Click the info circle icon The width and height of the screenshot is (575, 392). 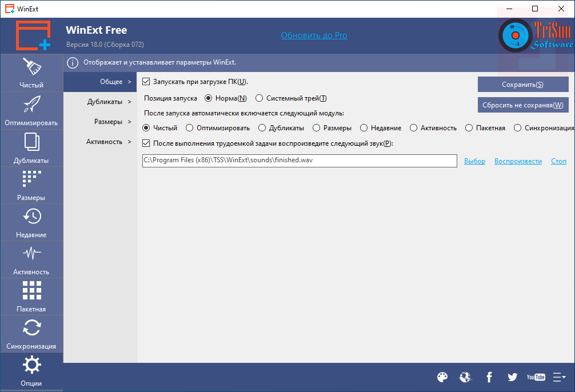click(x=73, y=63)
